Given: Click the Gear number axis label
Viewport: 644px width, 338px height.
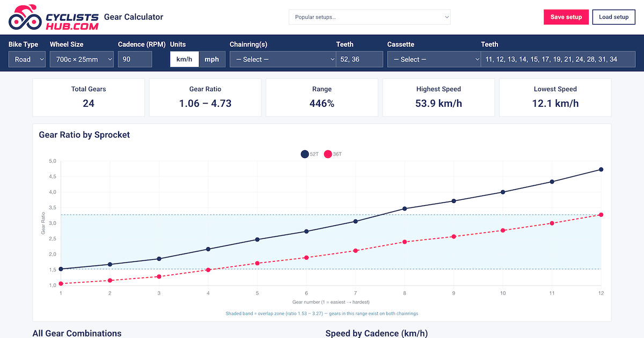Looking at the screenshot, I should pos(331,302).
